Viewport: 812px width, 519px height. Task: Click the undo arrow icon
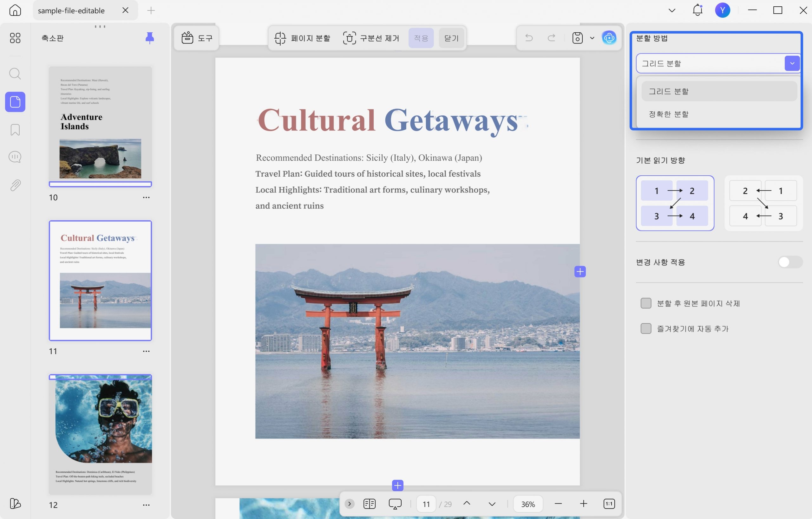pos(529,38)
